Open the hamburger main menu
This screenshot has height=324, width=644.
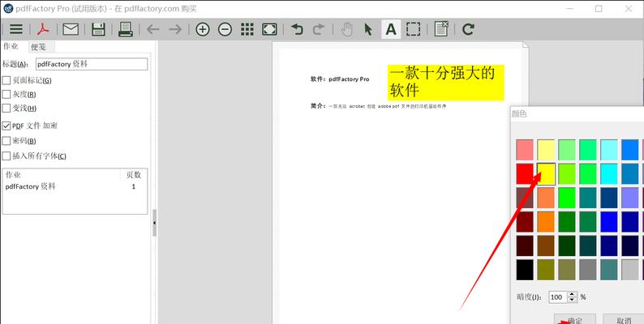(16, 29)
